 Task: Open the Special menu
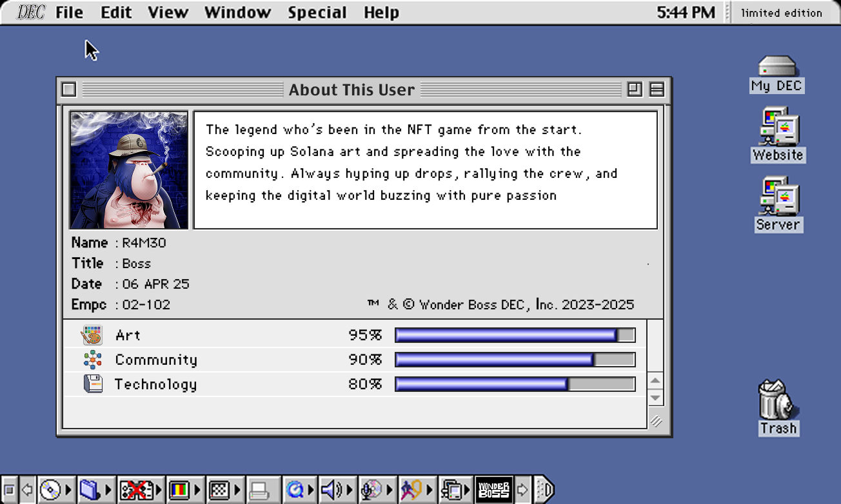coord(317,12)
